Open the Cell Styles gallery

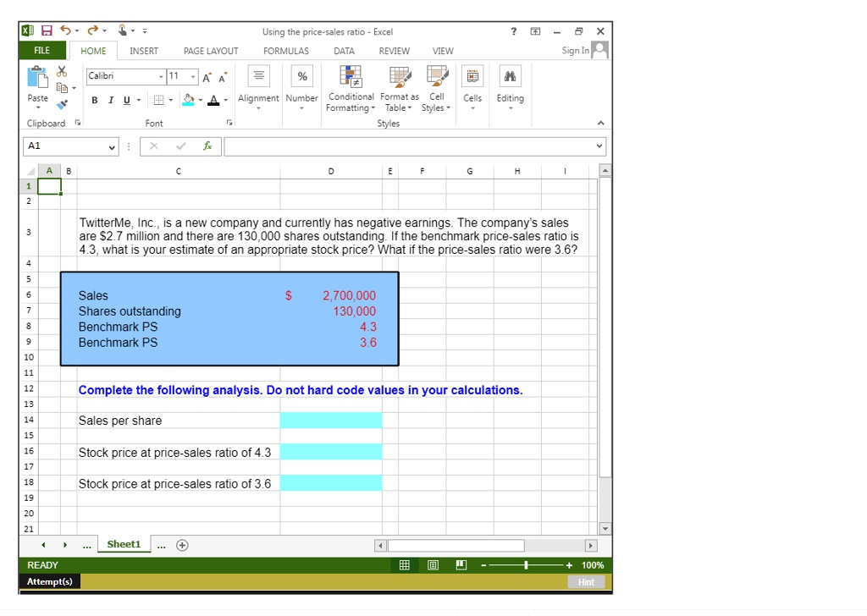point(436,89)
